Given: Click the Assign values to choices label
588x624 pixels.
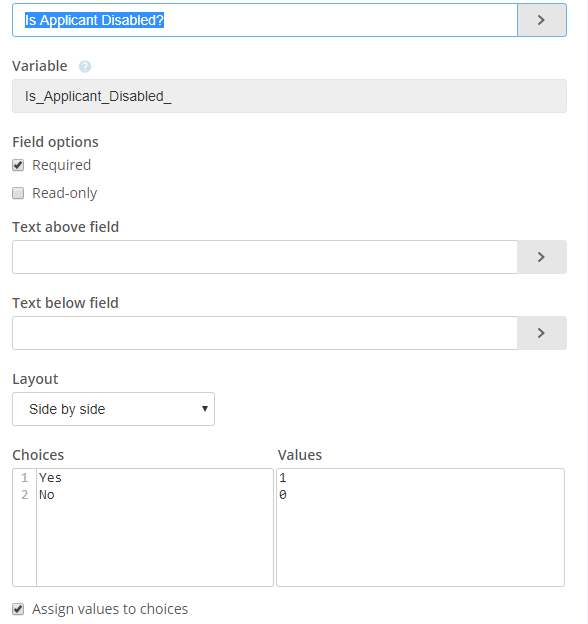Looking at the screenshot, I should (110, 609).
